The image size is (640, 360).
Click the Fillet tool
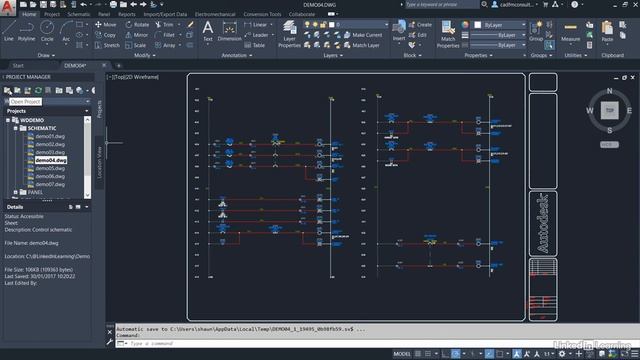(x=165, y=35)
